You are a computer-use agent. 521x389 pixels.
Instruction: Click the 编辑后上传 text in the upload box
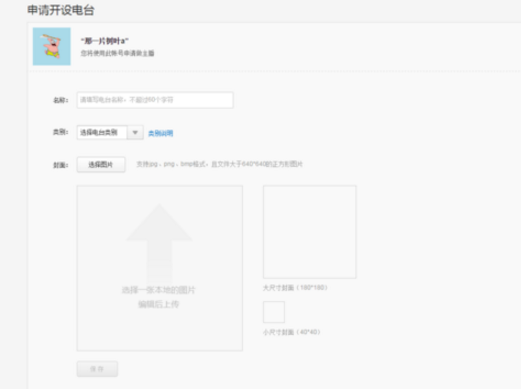tap(159, 304)
